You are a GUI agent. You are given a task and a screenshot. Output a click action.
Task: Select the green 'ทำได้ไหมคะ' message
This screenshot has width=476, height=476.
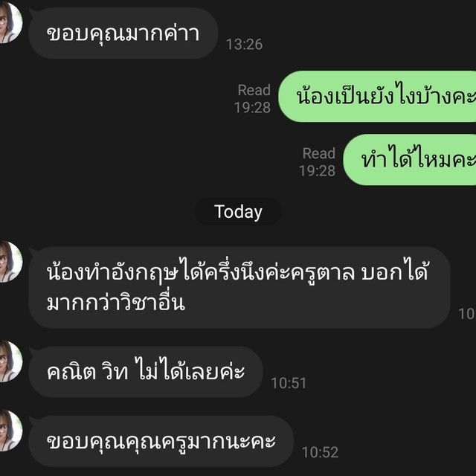tap(410, 160)
